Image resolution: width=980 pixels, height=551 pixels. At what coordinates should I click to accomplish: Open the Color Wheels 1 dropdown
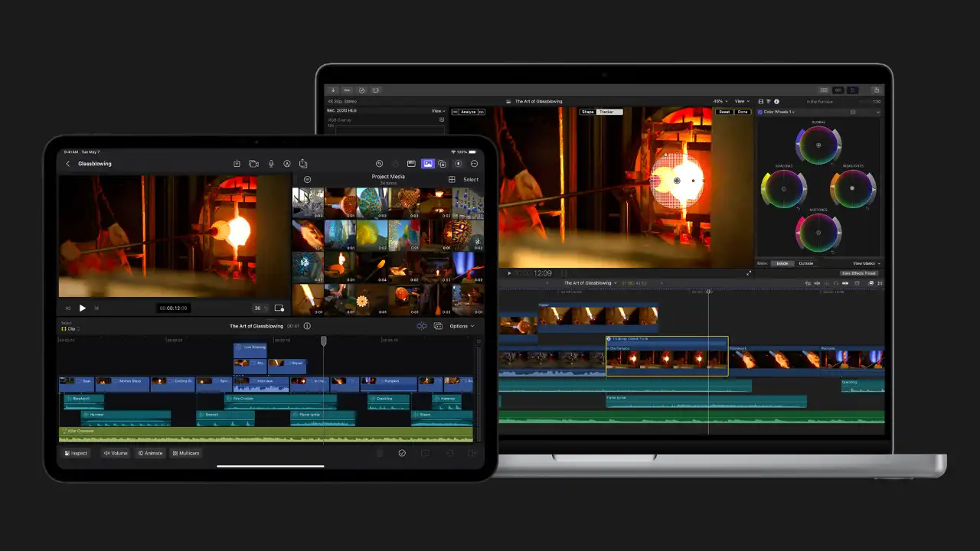pos(779,112)
